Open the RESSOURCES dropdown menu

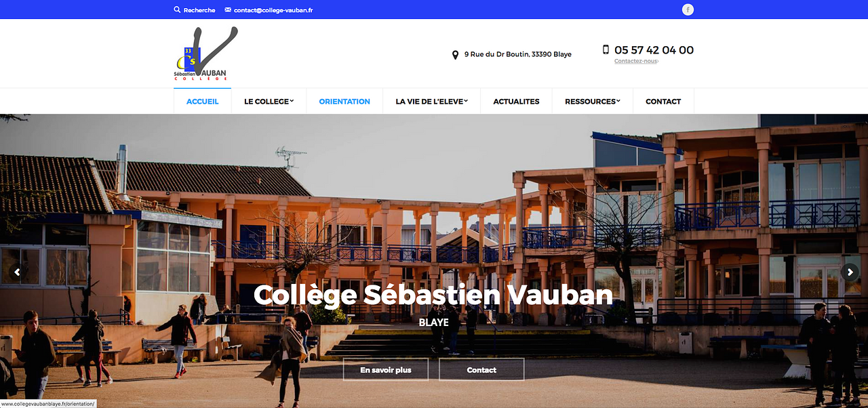tap(592, 102)
